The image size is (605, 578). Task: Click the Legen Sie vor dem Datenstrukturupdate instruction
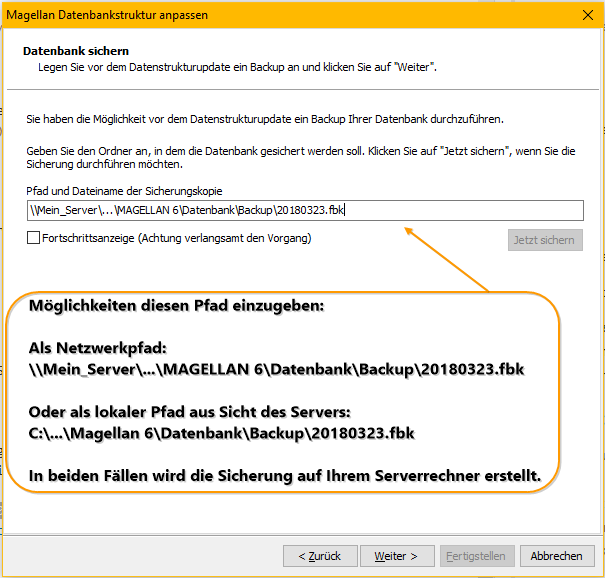(x=237, y=67)
